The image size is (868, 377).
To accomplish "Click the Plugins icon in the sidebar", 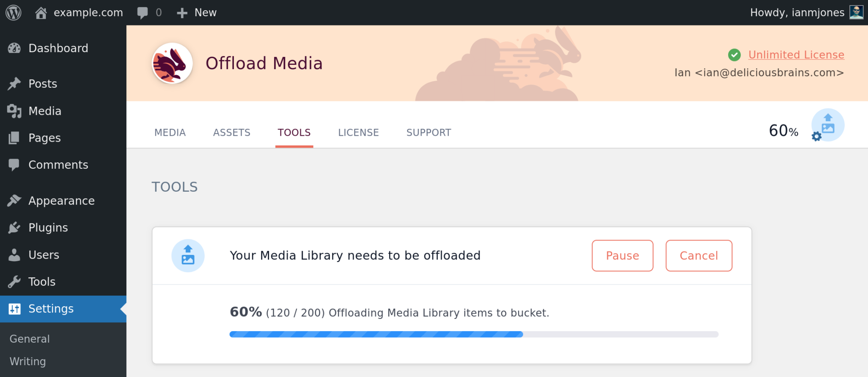I will coord(14,227).
